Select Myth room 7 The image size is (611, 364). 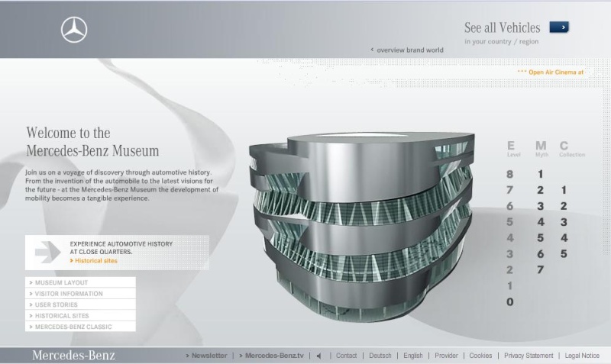[540, 270]
